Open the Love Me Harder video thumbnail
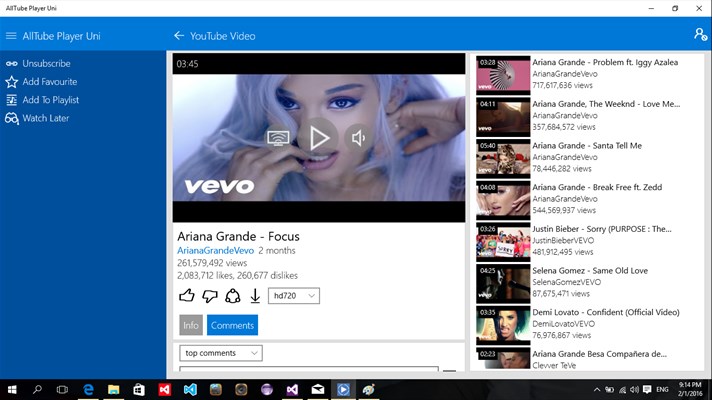Screen dimensions: 712x400 503,117
